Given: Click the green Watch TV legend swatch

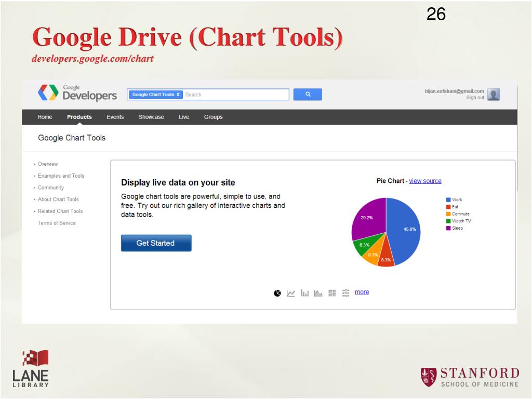Looking at the screenshot, I should [448, 221].
